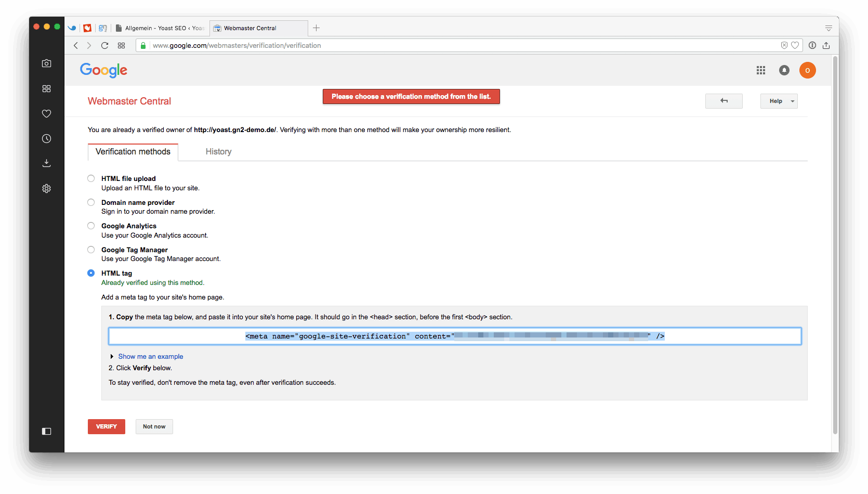Open settings gear icon in sidebar
868x494 pixels.
coord(46,188)
